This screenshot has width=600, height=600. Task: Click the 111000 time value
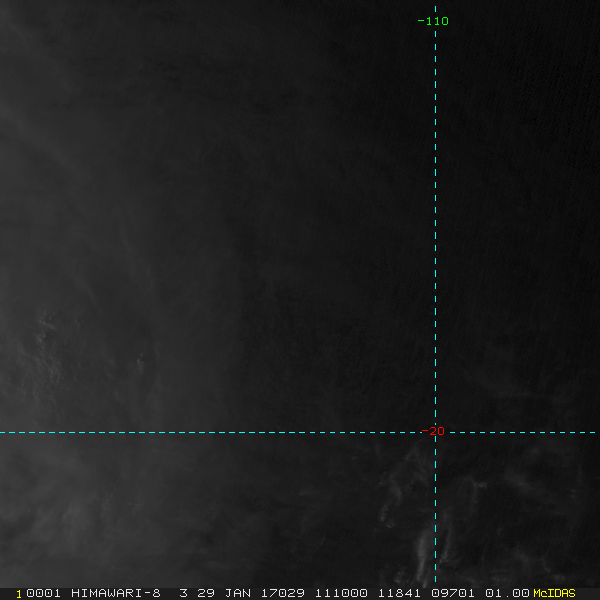pyautogui.click(x=341, y=593)
